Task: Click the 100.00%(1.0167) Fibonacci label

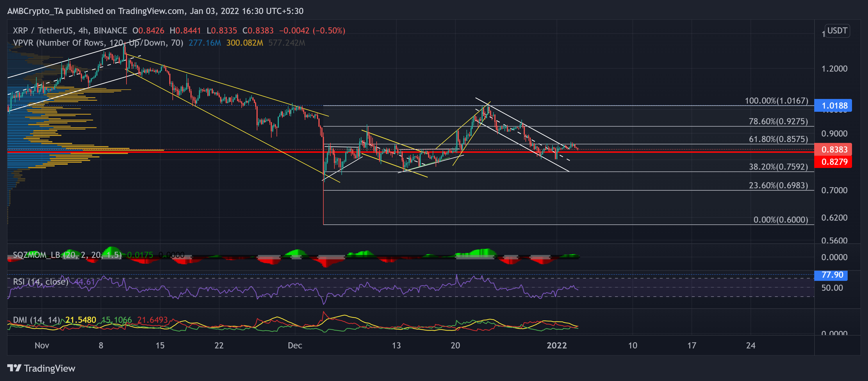Action: click(x=776, y=100)
